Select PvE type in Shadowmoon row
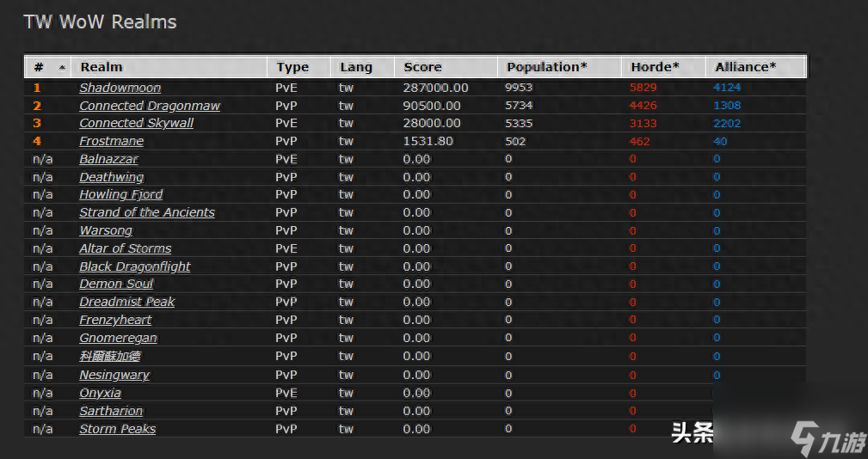This screenshot has width=868, height=459. 286,88
